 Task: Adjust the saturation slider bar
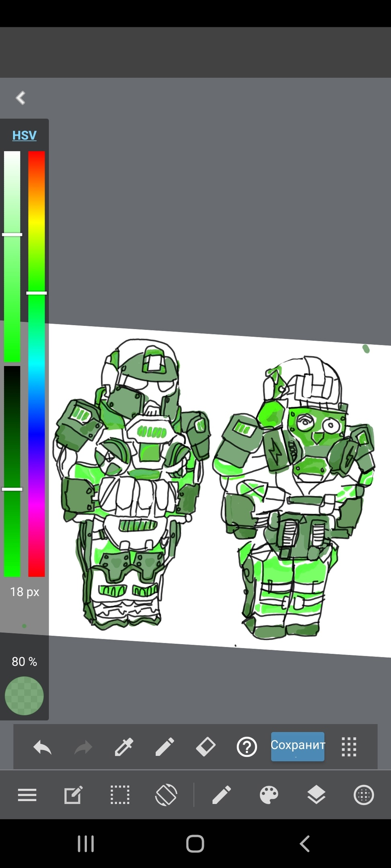12,256
